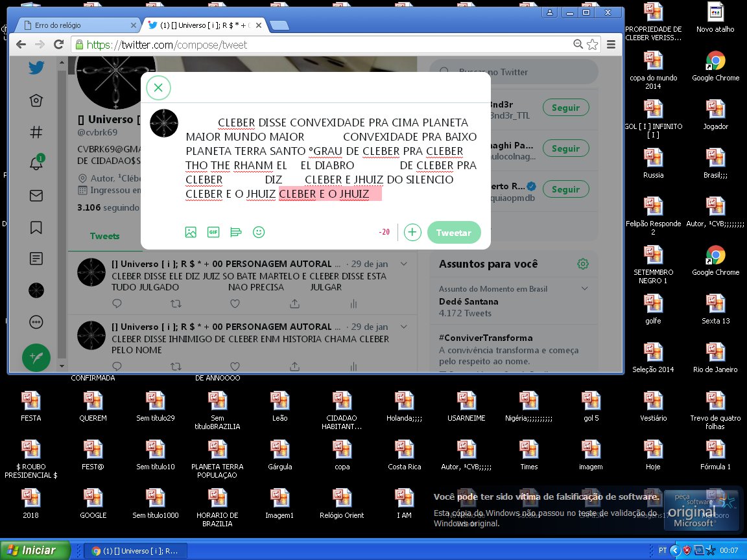The width and height of the screenshot is (747, 560).
Task: Open the browser menu via hamburger icon
Action: (610, 44)
